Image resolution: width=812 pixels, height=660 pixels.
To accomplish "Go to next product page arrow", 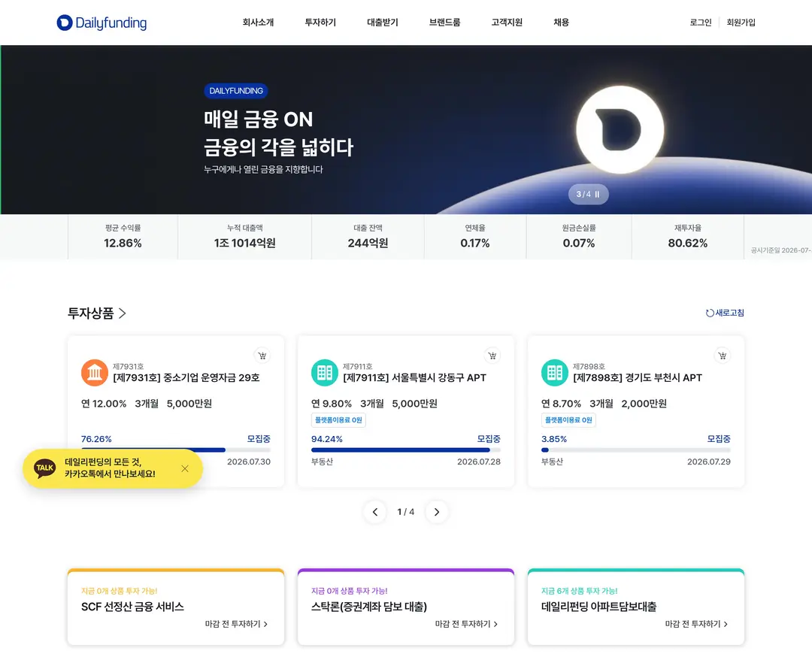I will (437, 512).
